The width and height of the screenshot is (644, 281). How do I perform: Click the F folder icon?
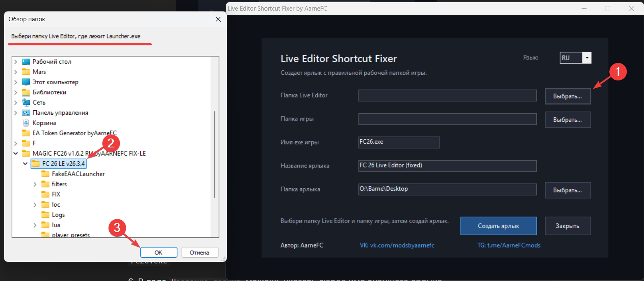[x=26, y=143]
